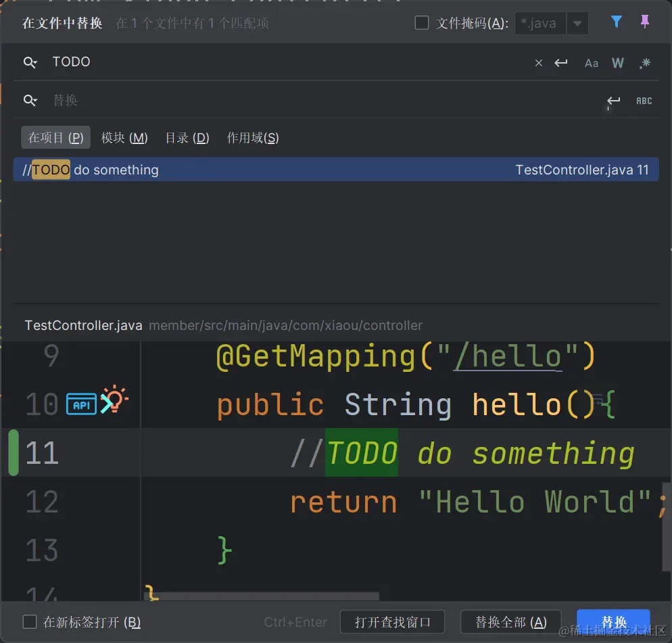Click the "Hello World" string in code
The image size is (672, 643).
535,502
